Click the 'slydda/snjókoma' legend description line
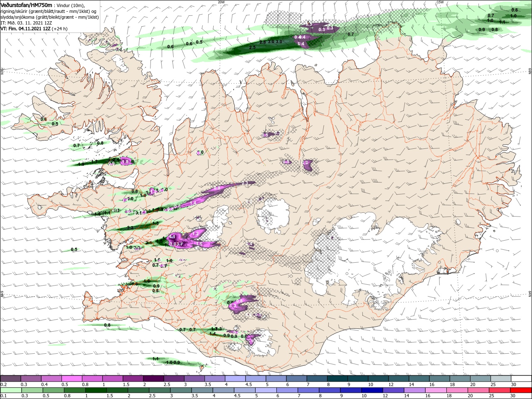 (x=49, y=17)
